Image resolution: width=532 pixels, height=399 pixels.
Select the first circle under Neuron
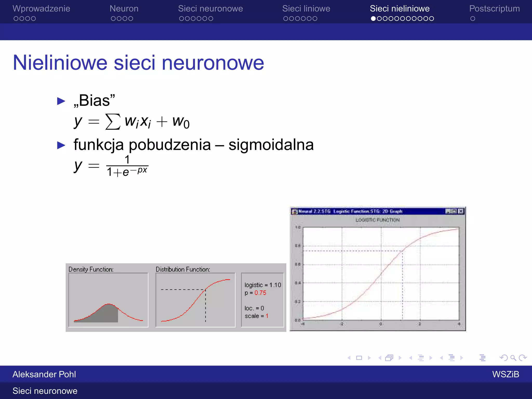[113, 19]
